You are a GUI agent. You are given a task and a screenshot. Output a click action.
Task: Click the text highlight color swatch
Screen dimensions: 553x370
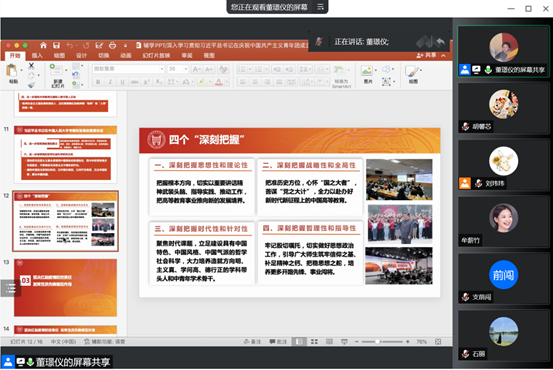[x=202, y=82]
